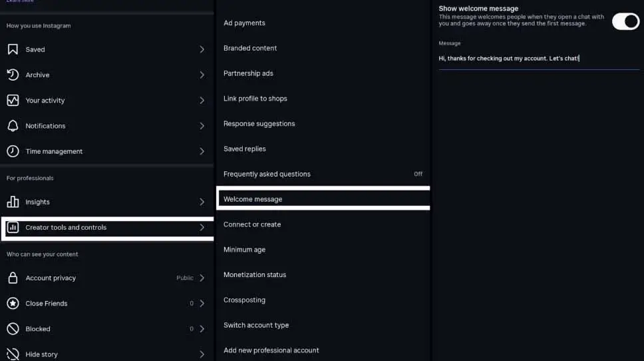Expand Saved with its chevron arrow

202,49
